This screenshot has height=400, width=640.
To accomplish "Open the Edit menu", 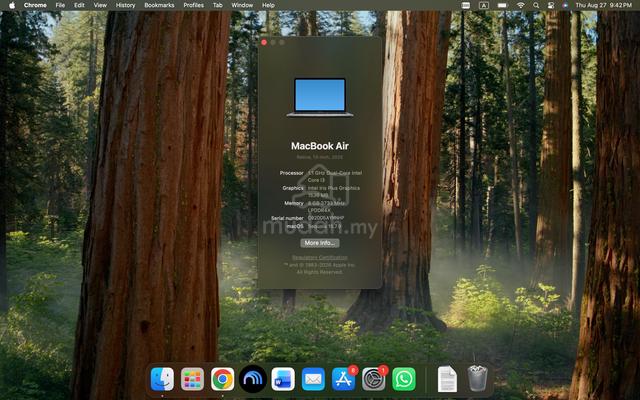I will click(79, 5).
